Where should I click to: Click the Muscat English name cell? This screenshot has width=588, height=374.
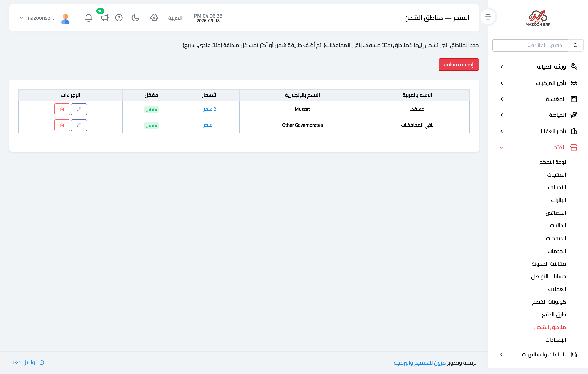coord(302,109)
